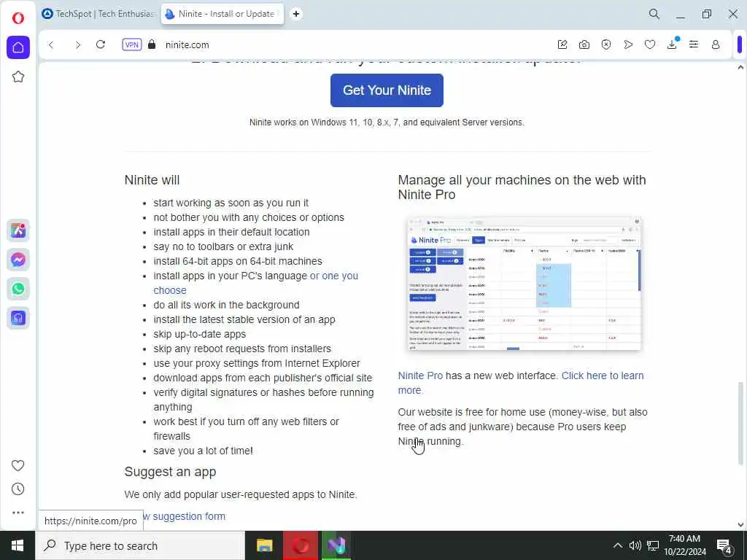Open the suggestion form link

pos(184,516)
